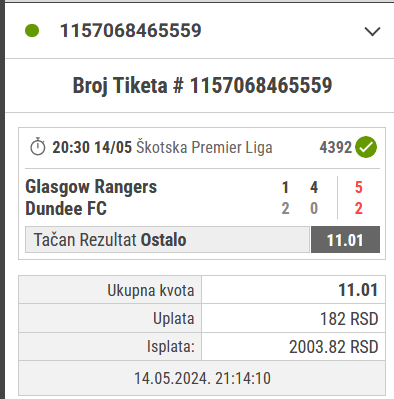Viewport: 394px width, 399px height.
Task: Click the red final score 2
Action: click(358, 208)
